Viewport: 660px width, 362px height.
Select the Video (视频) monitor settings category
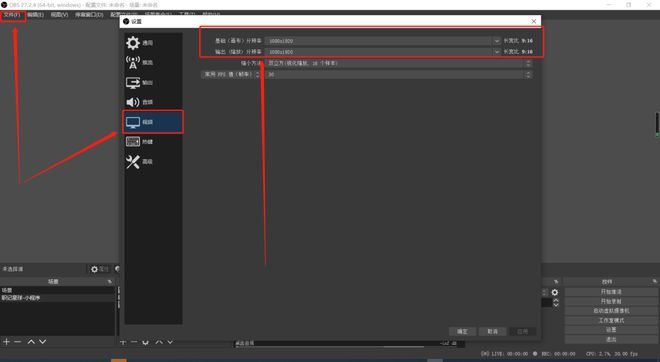(153, 122)
